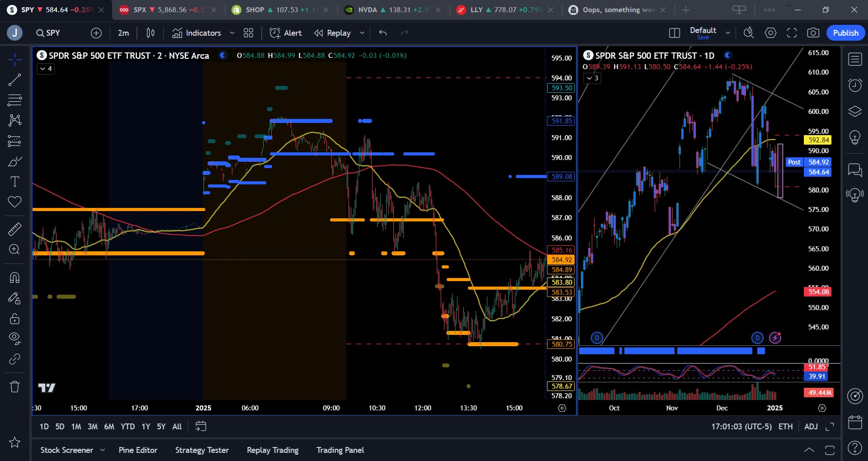
Task: Open the Fibonacci retracement tools
Action: point(14,100)
